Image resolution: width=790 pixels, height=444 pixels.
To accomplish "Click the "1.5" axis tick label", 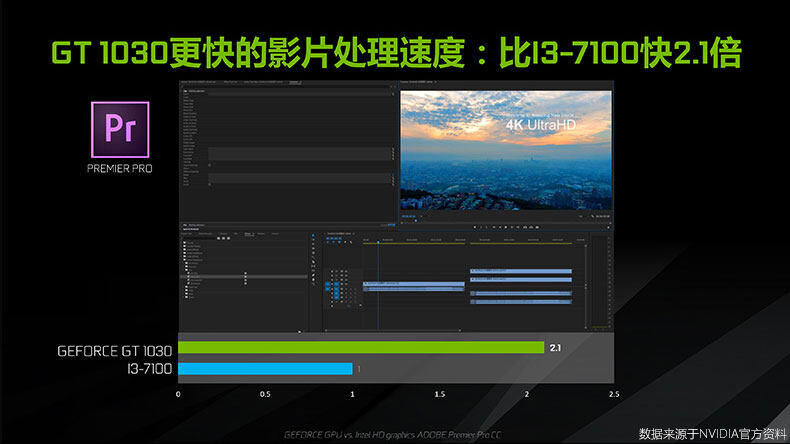I will click(440, 394).
